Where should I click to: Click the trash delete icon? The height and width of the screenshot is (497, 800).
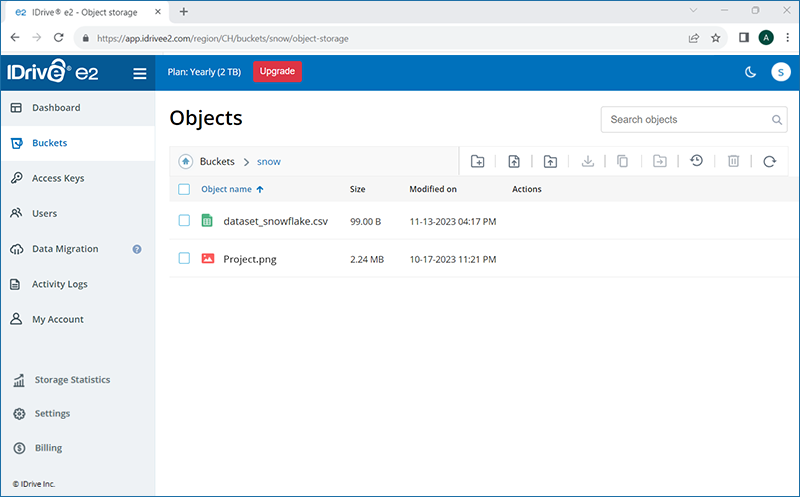pyautogui.click(x=733, y=161)
